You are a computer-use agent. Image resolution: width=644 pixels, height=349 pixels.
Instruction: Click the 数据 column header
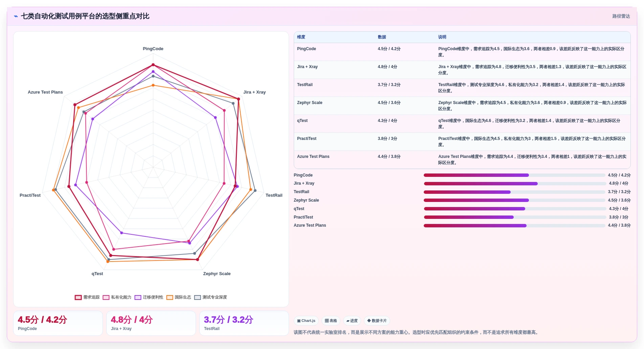coord(382,37)
